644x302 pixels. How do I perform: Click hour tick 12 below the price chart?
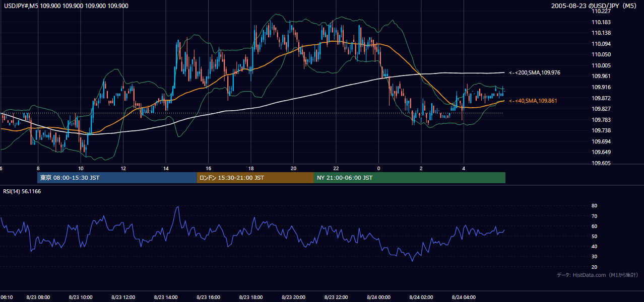(x=123, y=168)
